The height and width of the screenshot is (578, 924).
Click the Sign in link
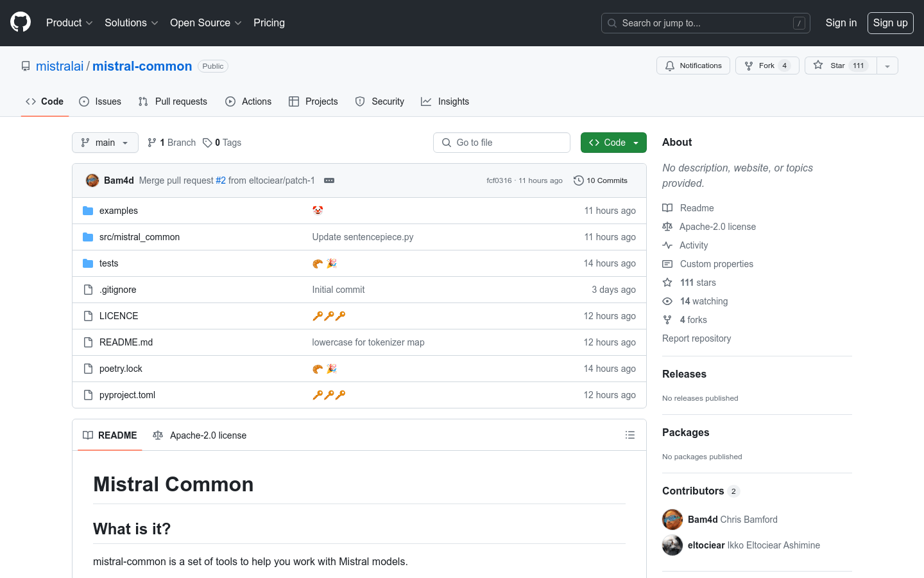841,22
